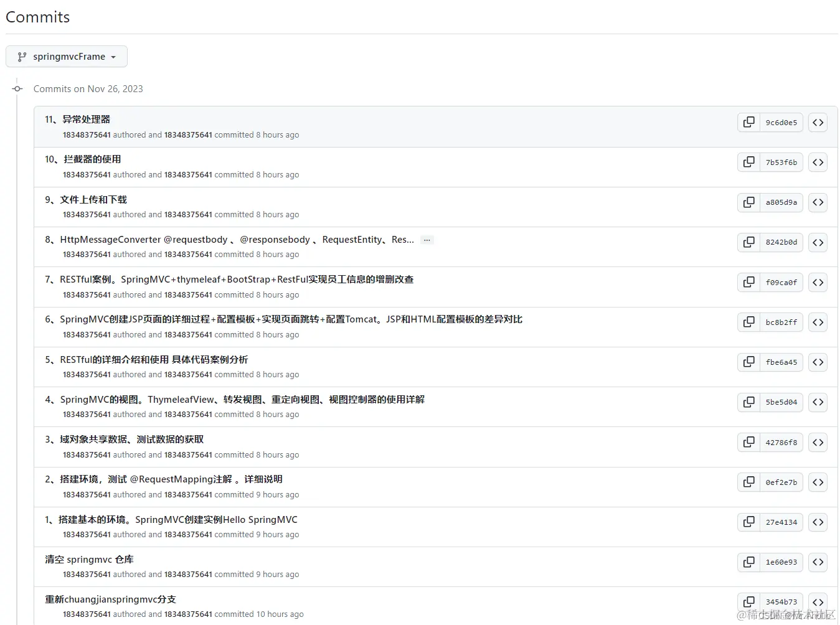Screen dimensions: 840x625
Task: Open commit hash a805d9a
Action: click(781, 202)
